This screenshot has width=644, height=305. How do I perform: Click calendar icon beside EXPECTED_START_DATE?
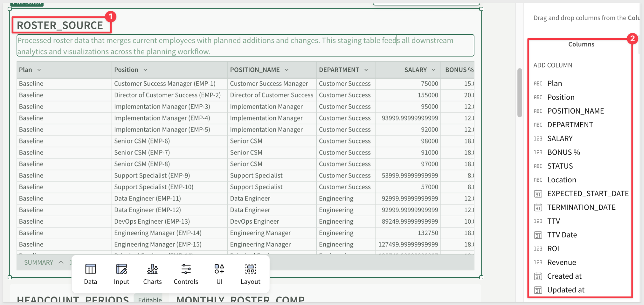point(538,194)
